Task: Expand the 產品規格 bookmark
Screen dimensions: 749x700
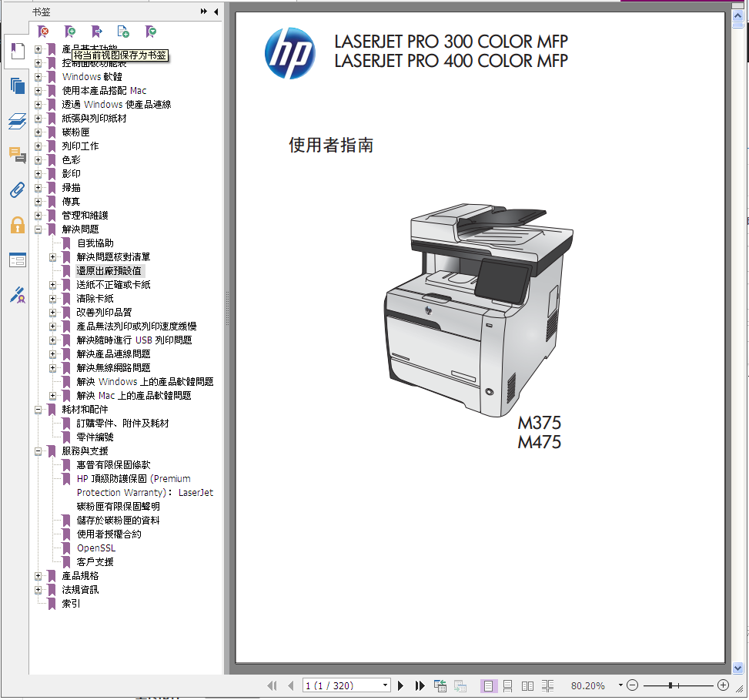Action: [38, 576]
